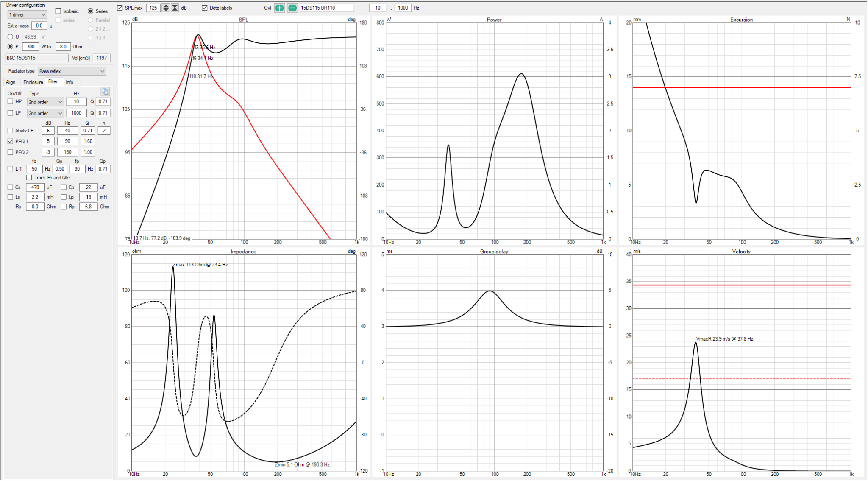
Task: Enable the HP filter checkbox
Action: [11, 101]
